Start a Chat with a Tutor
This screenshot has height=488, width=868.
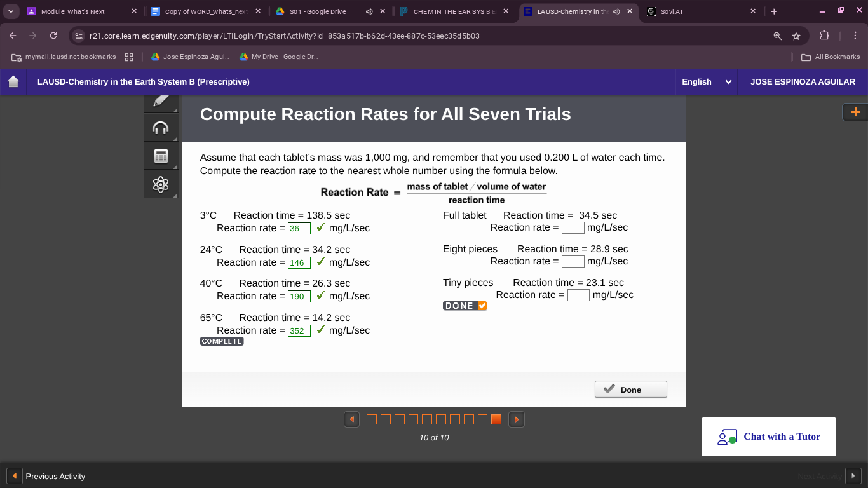pyautogui.click(x=769, y=437)
